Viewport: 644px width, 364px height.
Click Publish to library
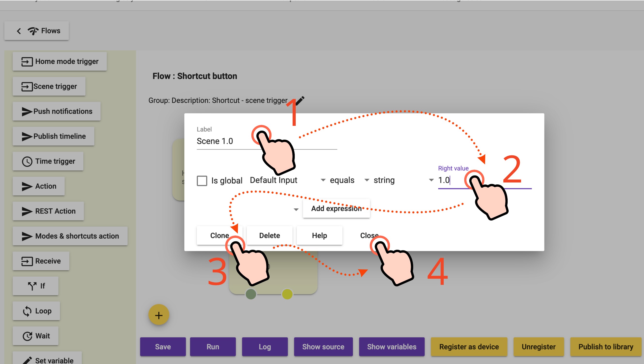click(606, 347)
